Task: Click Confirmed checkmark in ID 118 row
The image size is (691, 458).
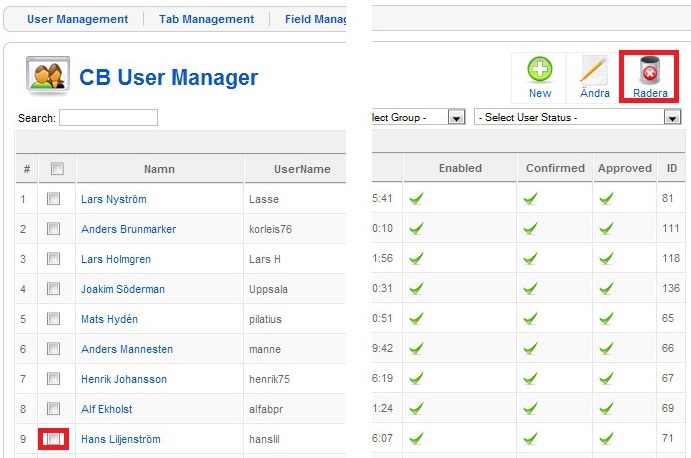Action: pyautogui.click(x=531, y=258)
